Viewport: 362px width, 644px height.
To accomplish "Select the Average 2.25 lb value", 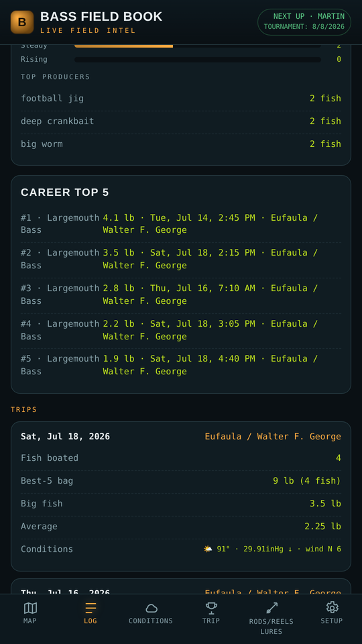I will click(x=322, y=527).
